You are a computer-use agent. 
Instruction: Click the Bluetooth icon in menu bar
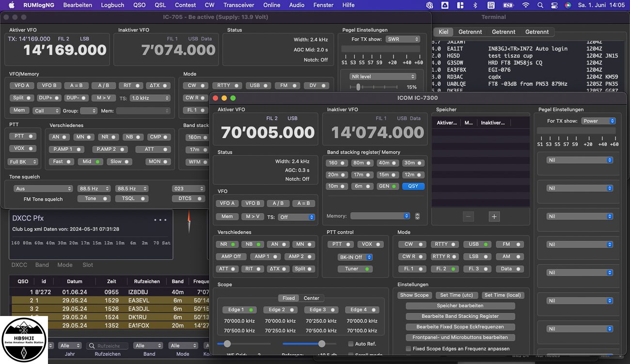click(x=475, y=5)
